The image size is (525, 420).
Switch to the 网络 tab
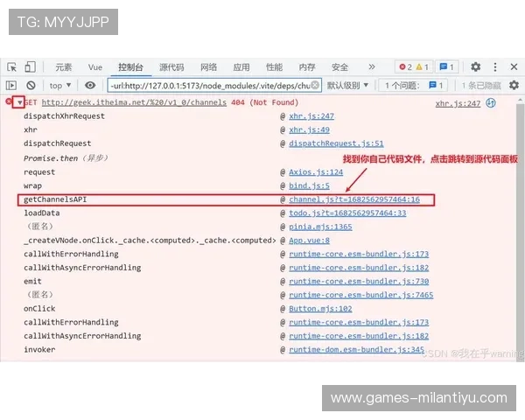pyautogui.click(x=208, y=67)
